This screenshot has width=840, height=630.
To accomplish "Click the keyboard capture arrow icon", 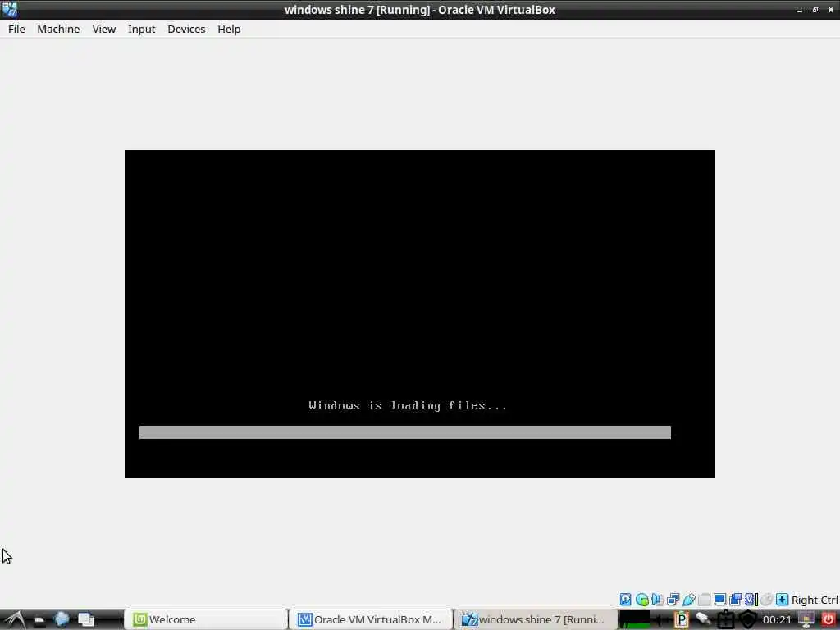I will point(782,600).
